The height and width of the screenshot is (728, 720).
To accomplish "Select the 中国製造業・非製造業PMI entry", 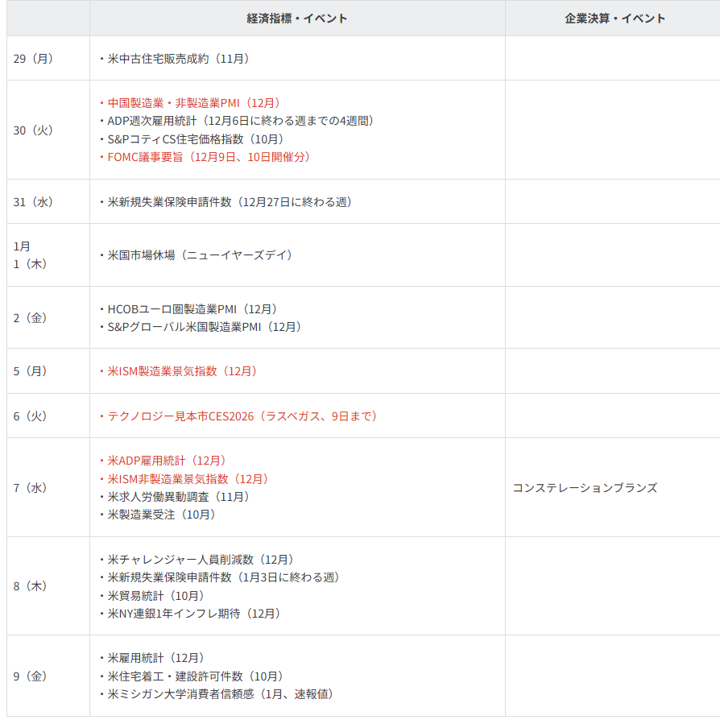I will [193, 103].
